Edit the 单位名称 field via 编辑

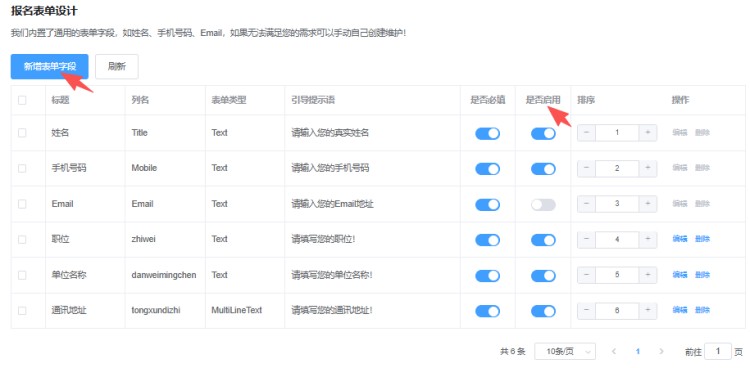[680, 275]
